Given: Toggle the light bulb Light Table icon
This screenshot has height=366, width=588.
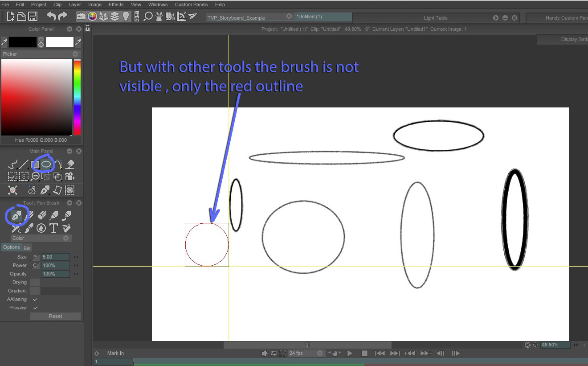Looking at the screenshot, I should point(126,16).
